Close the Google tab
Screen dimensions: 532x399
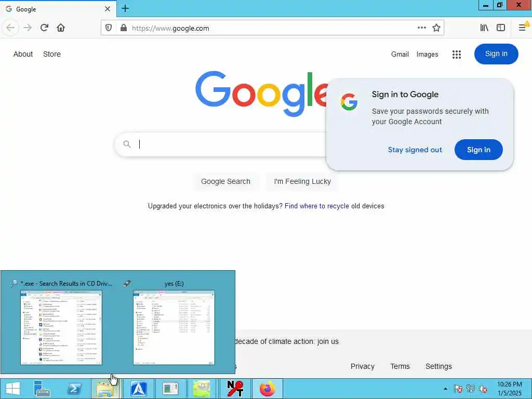tap(107, 9)
